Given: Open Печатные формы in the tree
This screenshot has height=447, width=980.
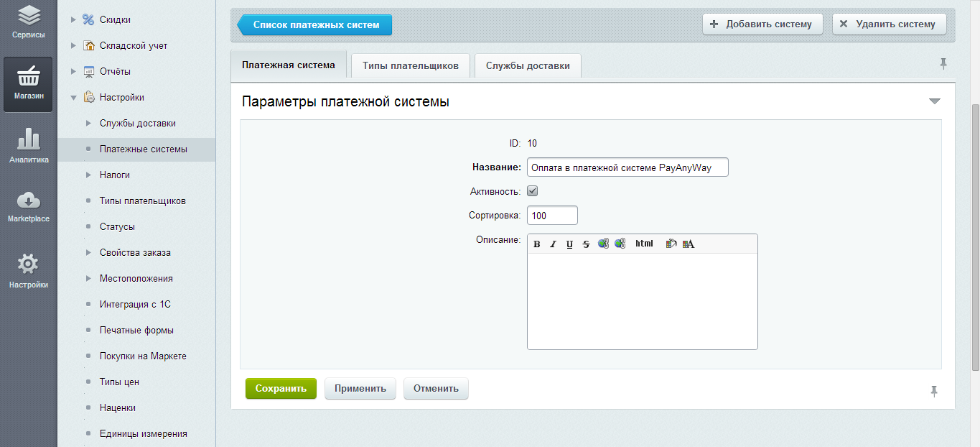Looking at the screenshot, I should (x=136, y=330).
